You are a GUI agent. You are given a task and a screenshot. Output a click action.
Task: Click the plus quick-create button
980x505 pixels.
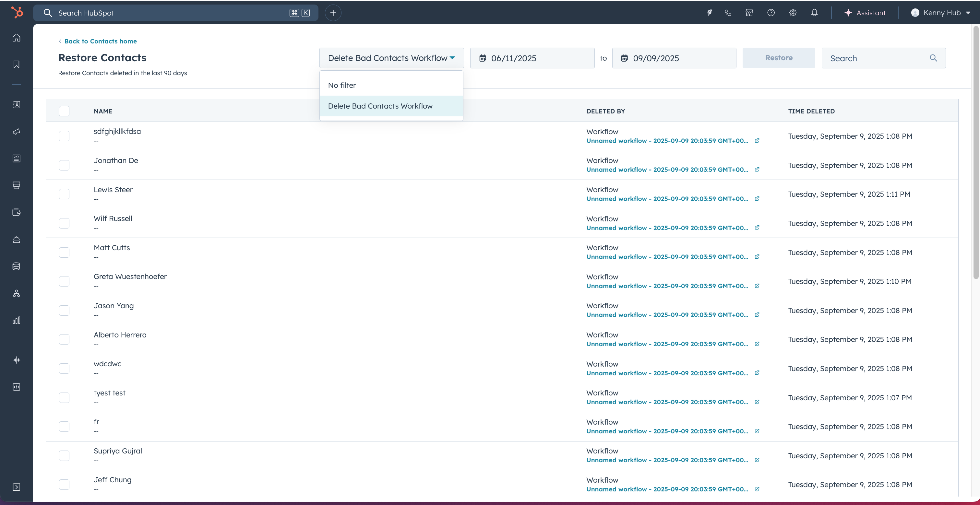[333, 13]
